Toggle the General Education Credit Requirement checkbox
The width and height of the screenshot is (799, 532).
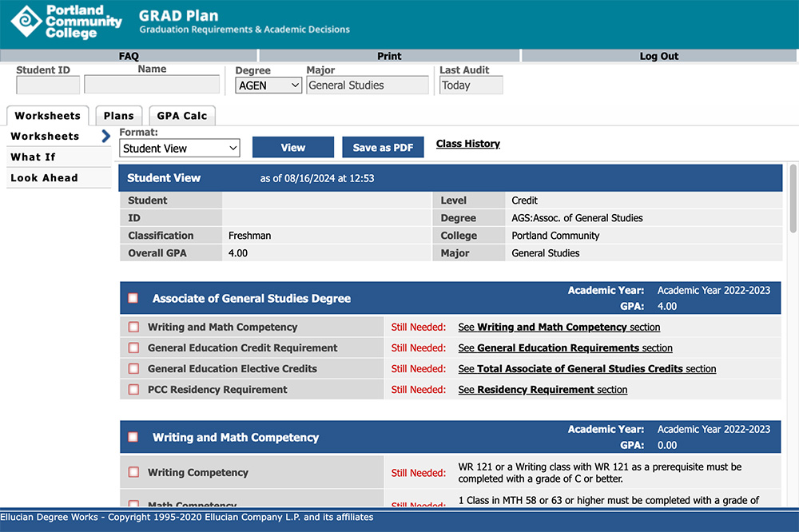[133, 347]
